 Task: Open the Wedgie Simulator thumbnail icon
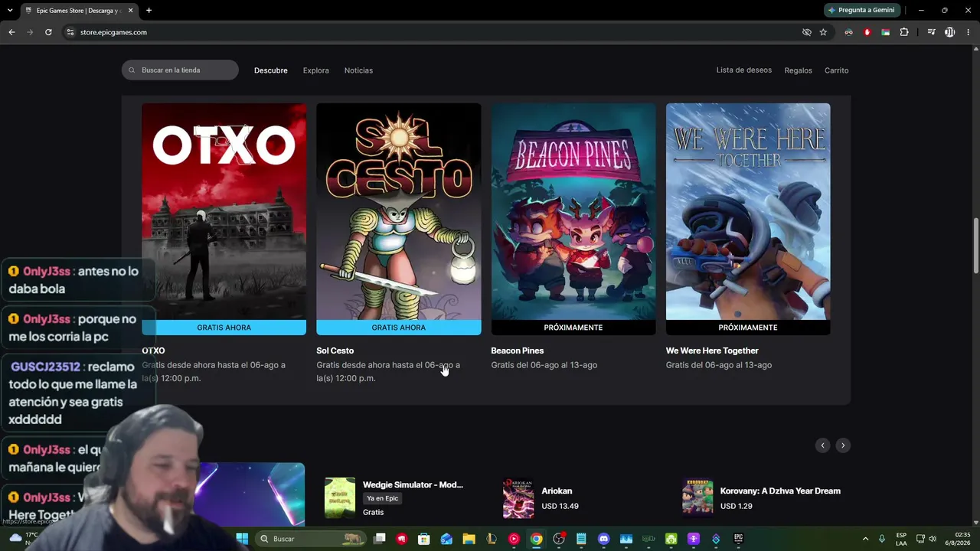(x=340, y=498)
